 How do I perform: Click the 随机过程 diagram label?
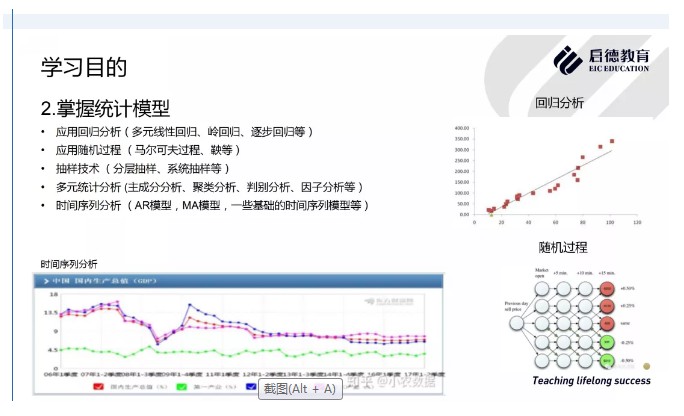pos(562,247)
